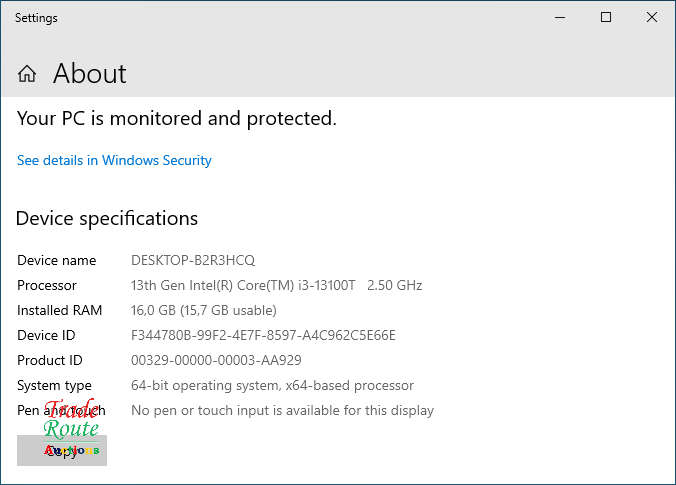Click the 13th Gen Intel processor value

[x=276, y=285]
